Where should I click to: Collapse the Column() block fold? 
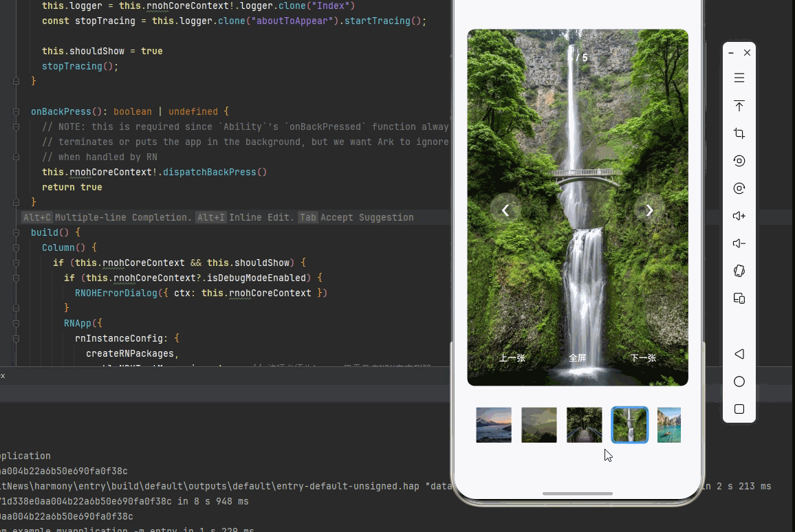pos(17,247)
